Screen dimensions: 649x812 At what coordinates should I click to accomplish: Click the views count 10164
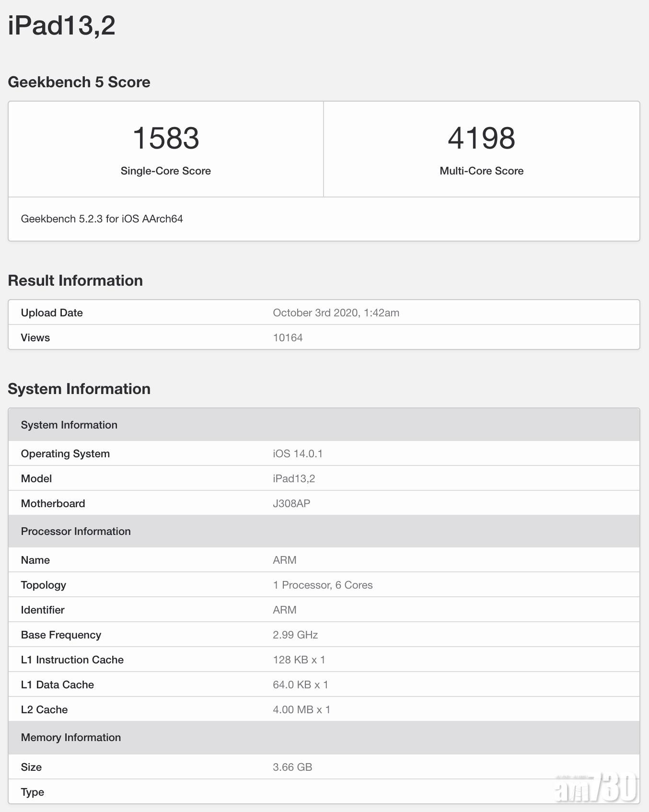288,338
